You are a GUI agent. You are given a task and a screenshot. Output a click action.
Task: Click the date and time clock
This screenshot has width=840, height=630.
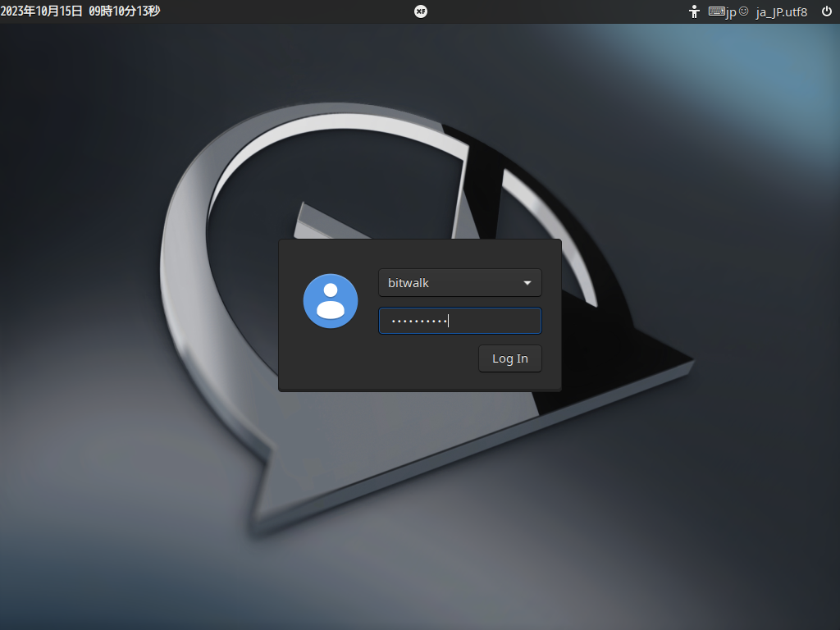click(x=80, y=11)
